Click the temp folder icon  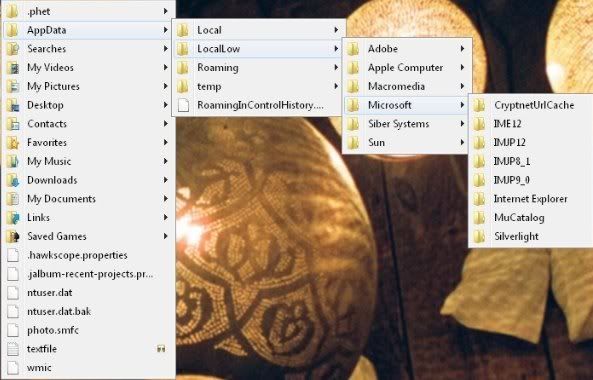point(183,86)
